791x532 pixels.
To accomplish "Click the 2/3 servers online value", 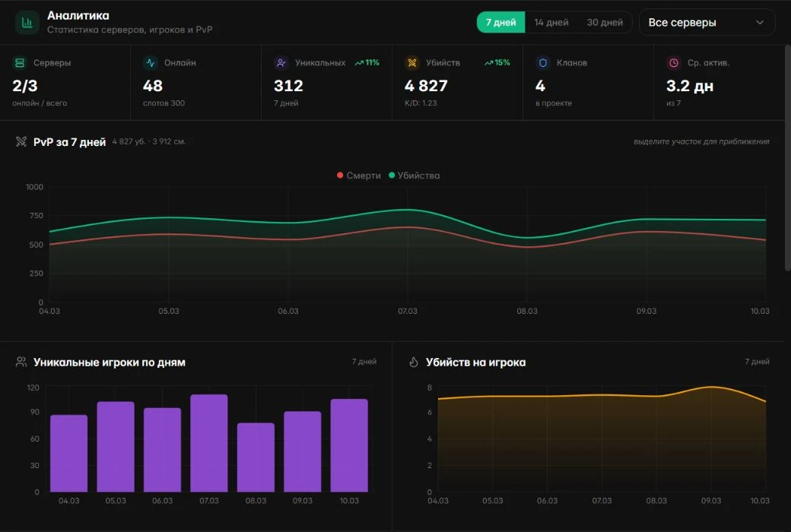I will pyautogui.click(x=25, y=86).
